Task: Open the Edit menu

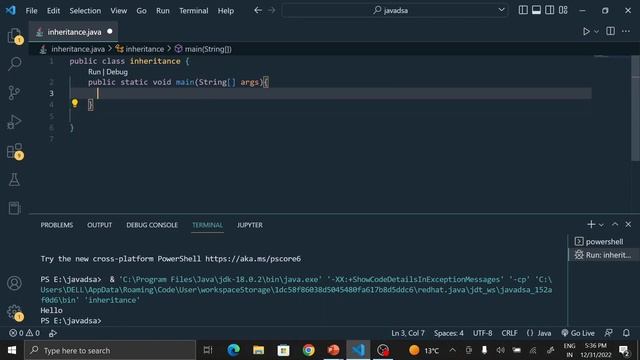Action: pos(53,11)
